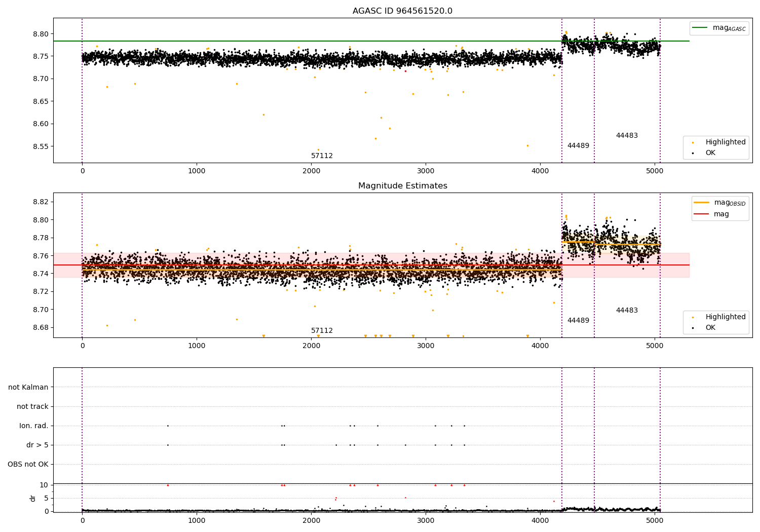Click the 'not Kalman' axis label

click(x=28, y=387)
